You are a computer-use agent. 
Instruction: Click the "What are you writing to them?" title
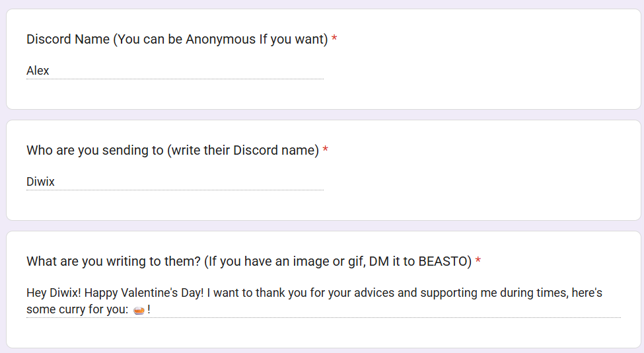[113, 262]
